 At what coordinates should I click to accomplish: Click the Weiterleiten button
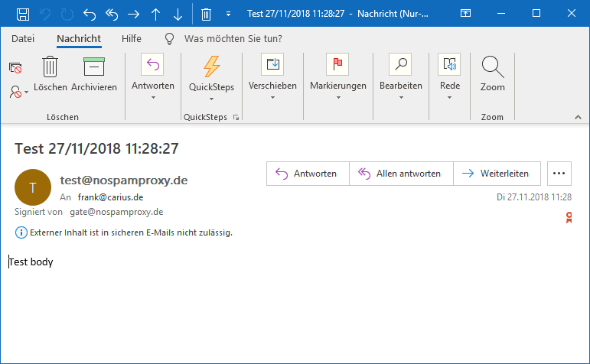pyautogui.click(x=497, y=174)
